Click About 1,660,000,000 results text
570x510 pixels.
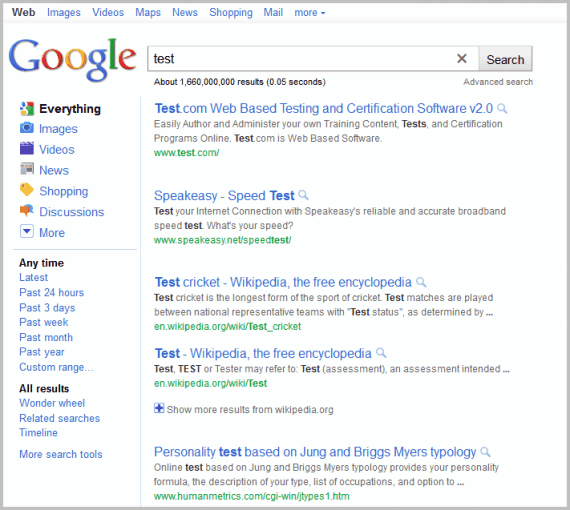click(240, 82)
